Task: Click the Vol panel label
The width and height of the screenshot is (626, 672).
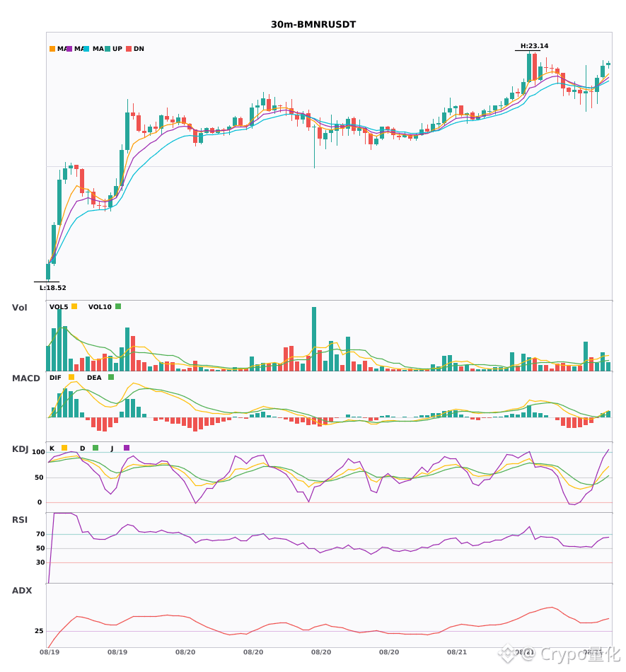Action: (19, 308)
